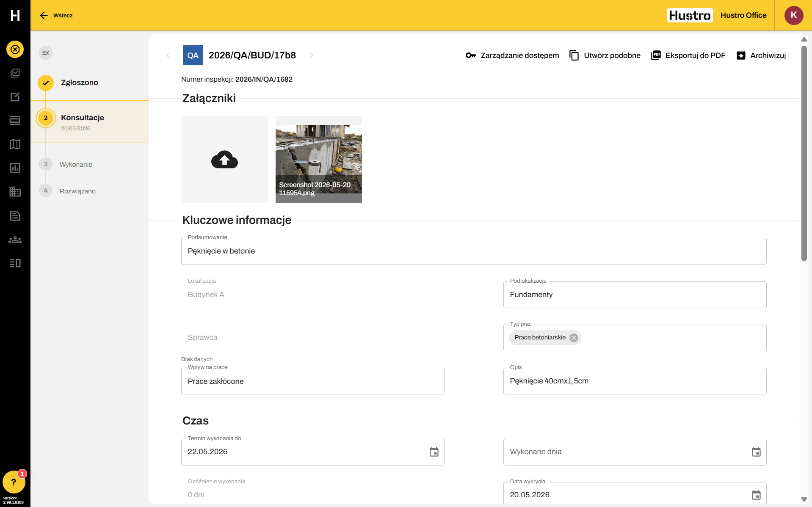Click inspection number 2026/IN/QA/1682
812x507 pixels.
[264, 80]
